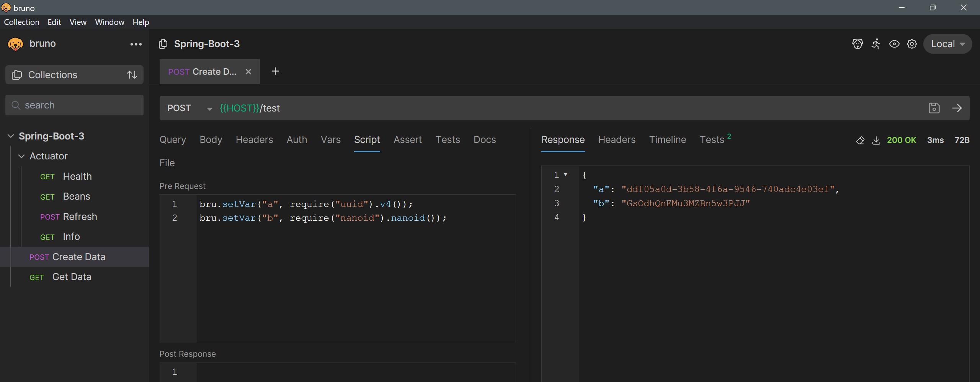Image resolution: width=980 pixels, height=382 pixels.
Task: Click the Collections header button
Action: click(x=74, y=75)
